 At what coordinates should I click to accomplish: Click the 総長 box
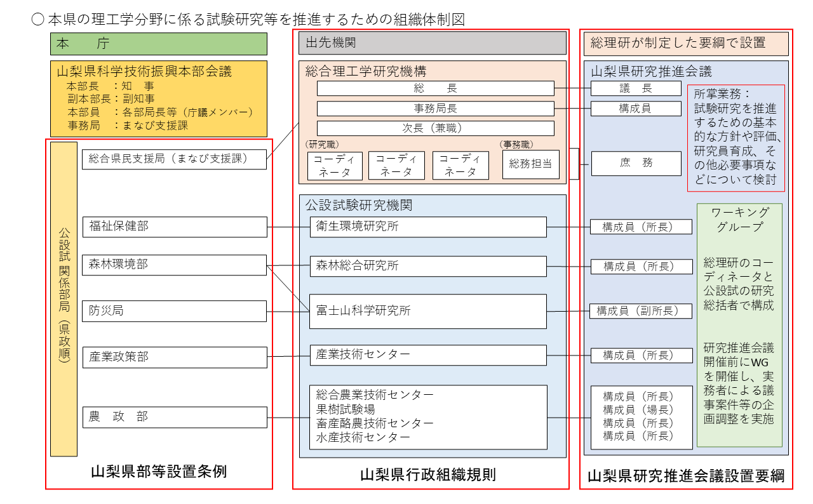435,88
